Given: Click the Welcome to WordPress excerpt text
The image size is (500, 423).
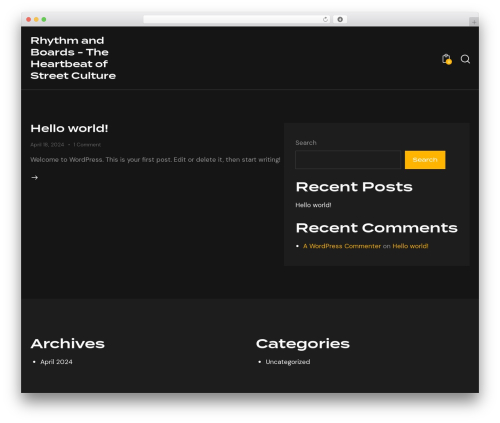Looking at the screenshot, I should 155,160.
